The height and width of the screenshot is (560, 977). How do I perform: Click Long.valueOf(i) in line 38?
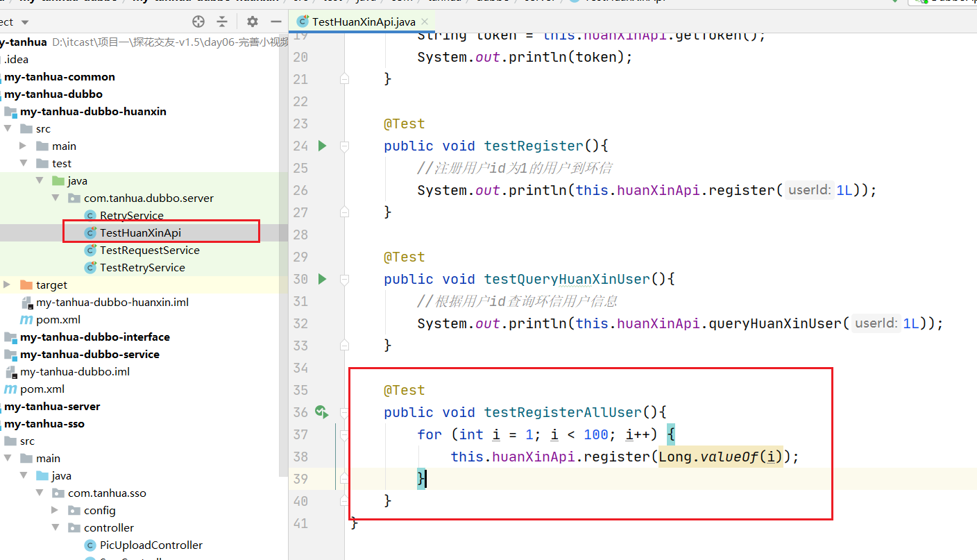click(x=720, y=457)
